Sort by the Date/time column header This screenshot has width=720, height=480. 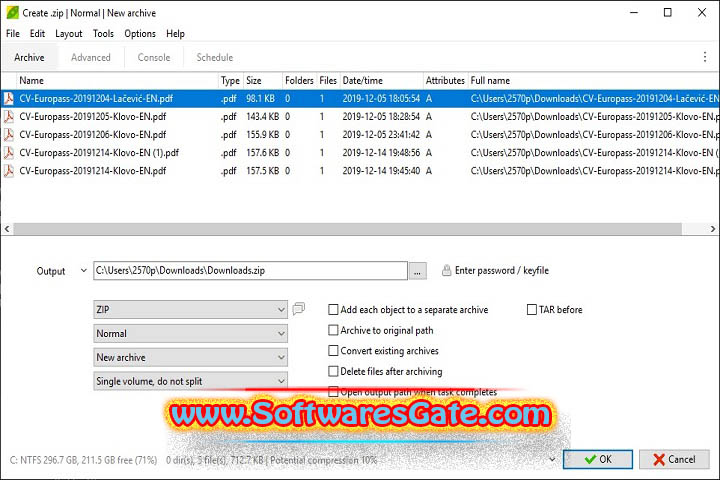381,80
